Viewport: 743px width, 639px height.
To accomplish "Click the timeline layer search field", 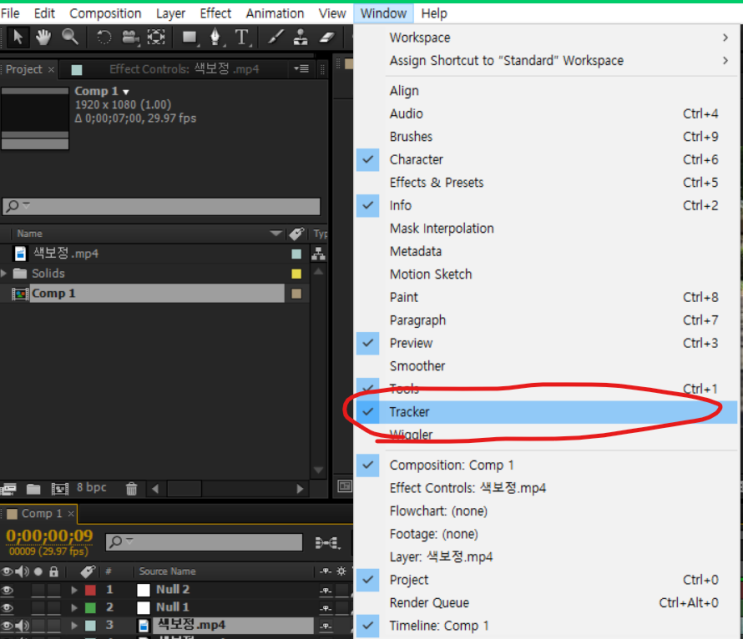I will pos(204,542).
